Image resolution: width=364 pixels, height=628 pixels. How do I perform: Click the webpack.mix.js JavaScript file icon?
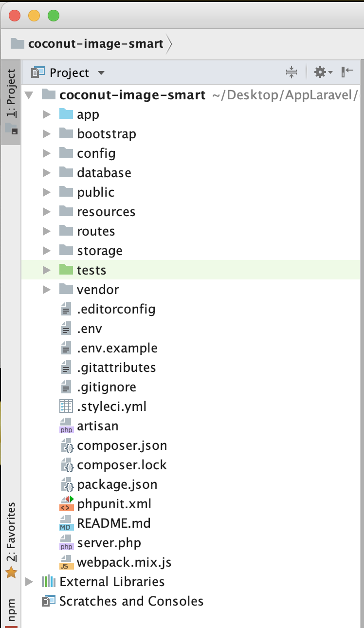click(66, 562)
